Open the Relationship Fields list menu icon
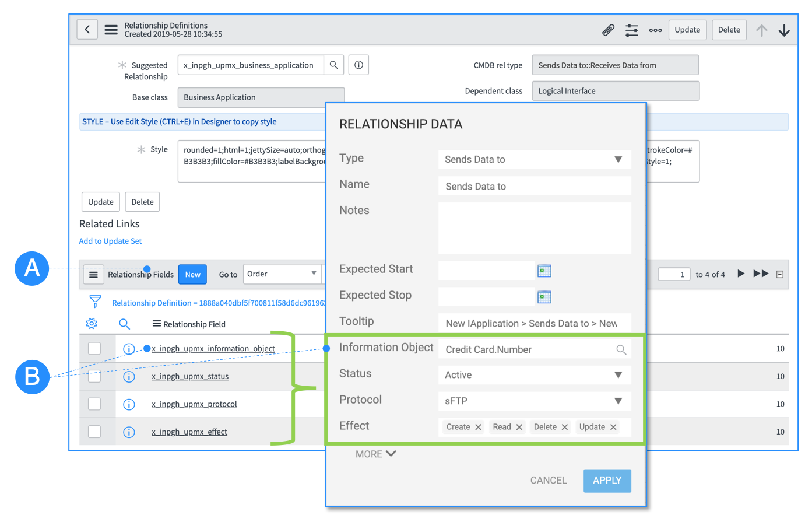Screen dimensions: 812x522 (93, 274)
